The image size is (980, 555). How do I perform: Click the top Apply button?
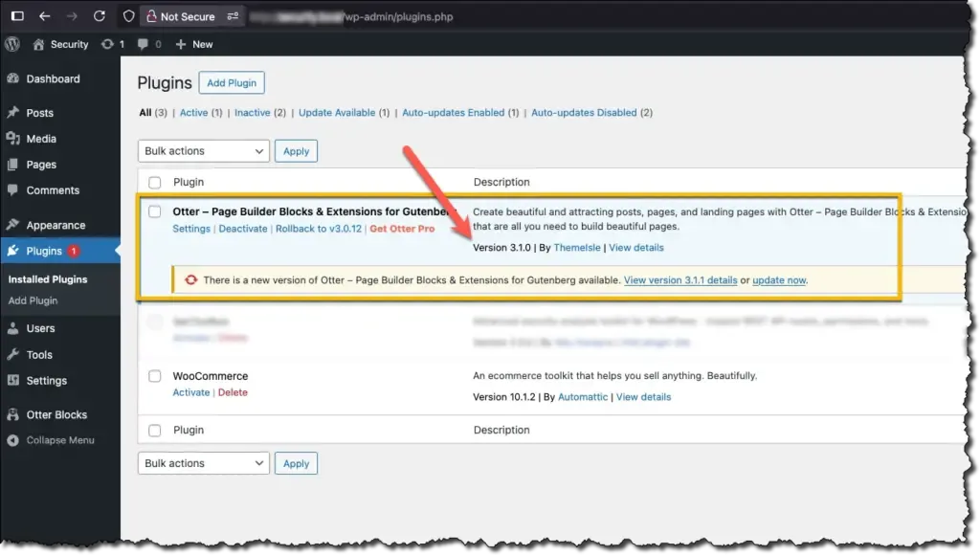coord(297,150)
